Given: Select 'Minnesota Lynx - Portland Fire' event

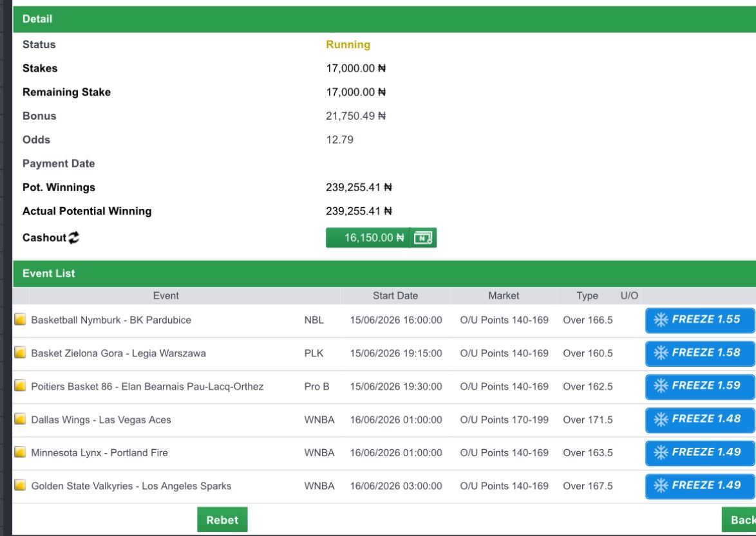Looking at the screenshot, I should (x=99, y=453).
